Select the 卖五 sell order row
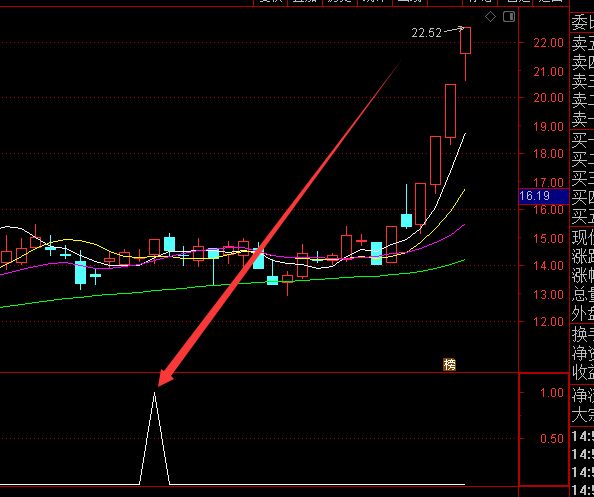594x497 pixels. point(582,43)
